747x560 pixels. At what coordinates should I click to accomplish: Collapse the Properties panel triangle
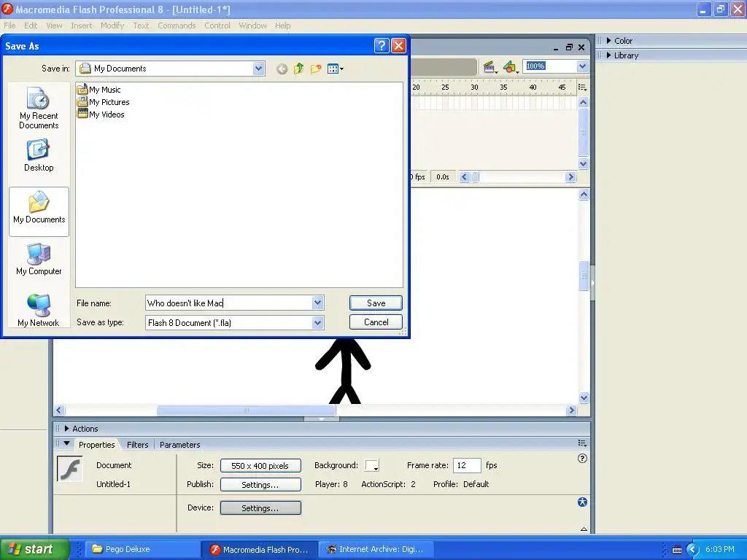click(x=66, y=443)
